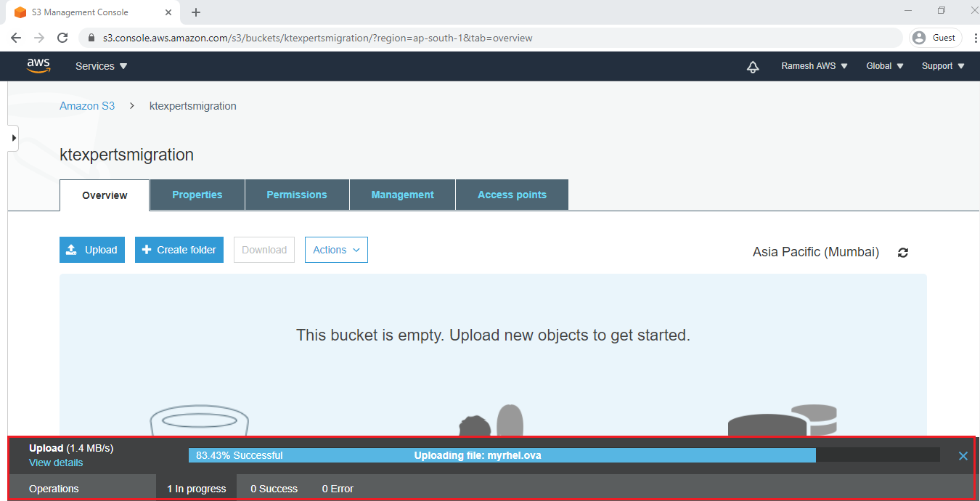Switch to the Properties tab
Viewport: 980px width, 501px height.
(197, 195)
